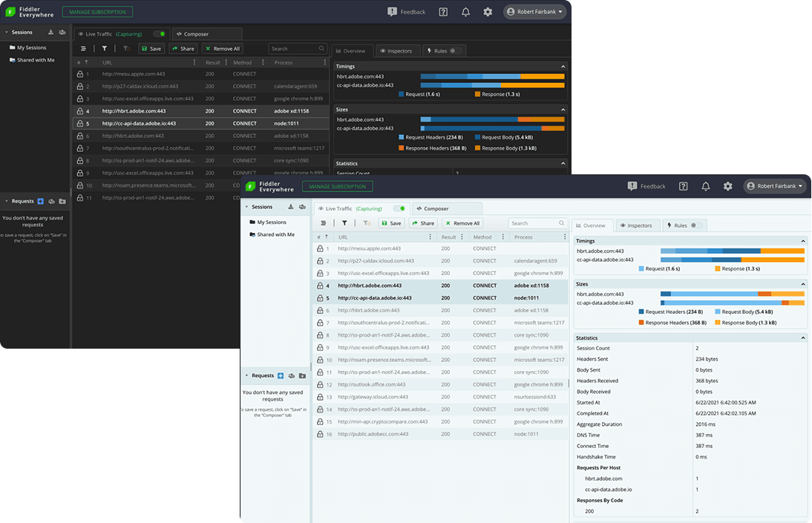Click Manage Subscription button in light window
The image size is (812, 523).
point(338,186)
